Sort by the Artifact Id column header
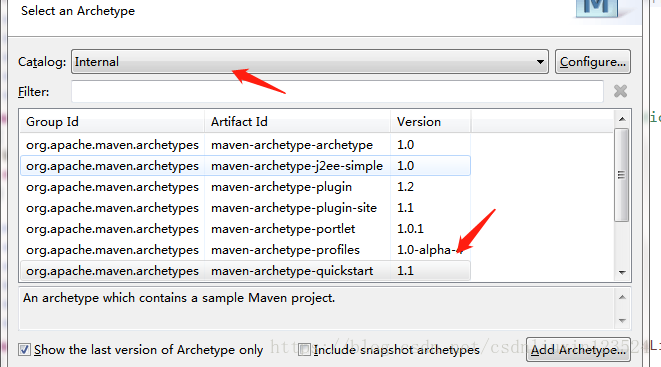661x367 pixels. click(x=298, y=122)
